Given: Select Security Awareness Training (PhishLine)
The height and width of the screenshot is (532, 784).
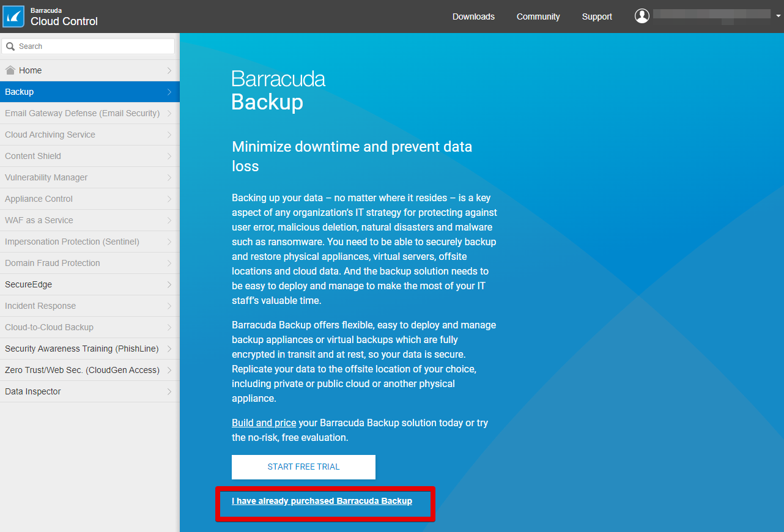Looking at the screenshot, I should tap(90, 349).
